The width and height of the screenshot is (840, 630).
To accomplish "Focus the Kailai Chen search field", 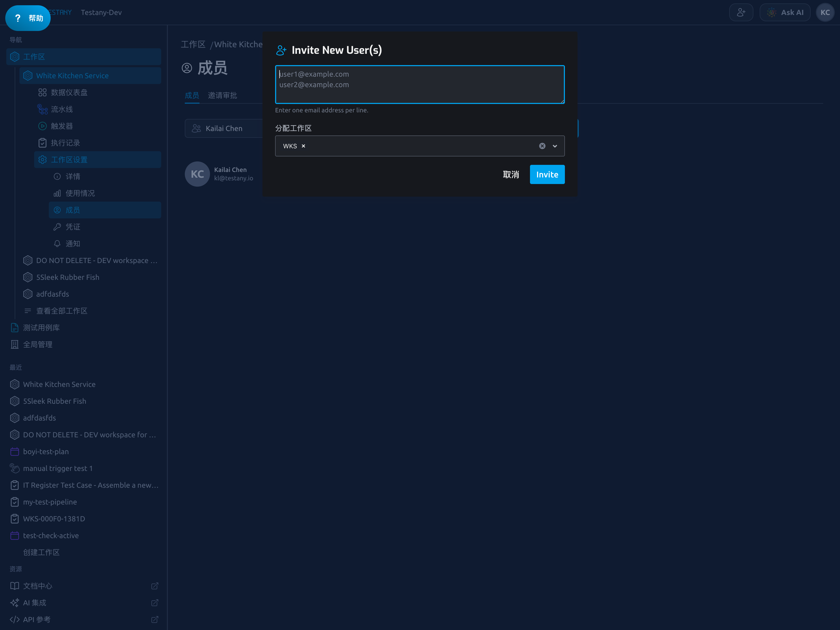I will click(x=224, y=128).
